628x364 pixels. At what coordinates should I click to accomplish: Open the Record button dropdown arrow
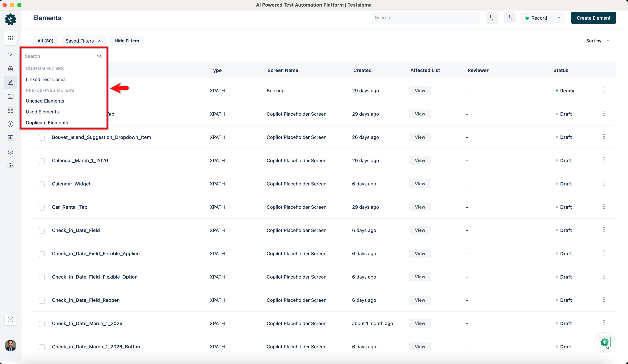click(559, 18)
